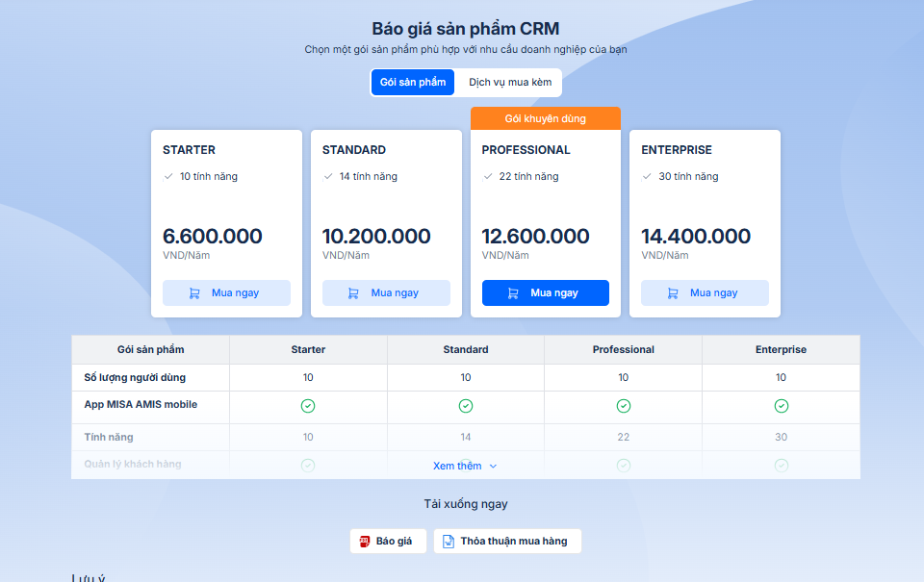924x582 pixels.
Task: Click Mua ngay on the ENTERPRISE card
Action: pos(705,292)
